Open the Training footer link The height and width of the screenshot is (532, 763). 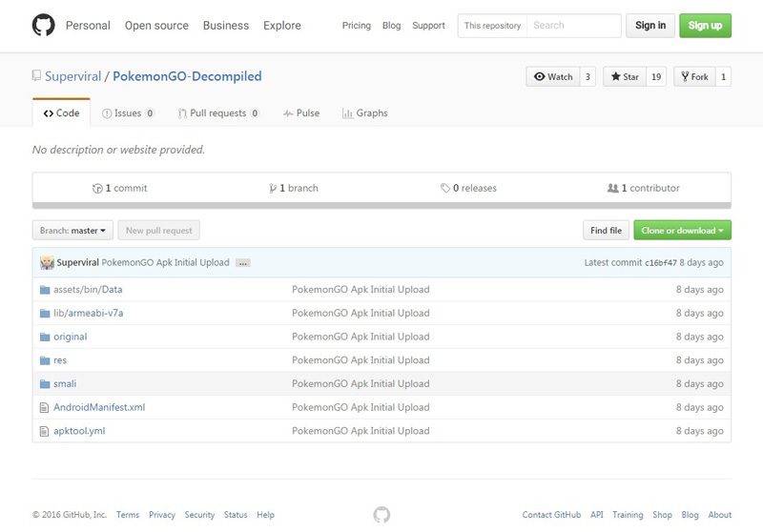(x=628, y=515)
